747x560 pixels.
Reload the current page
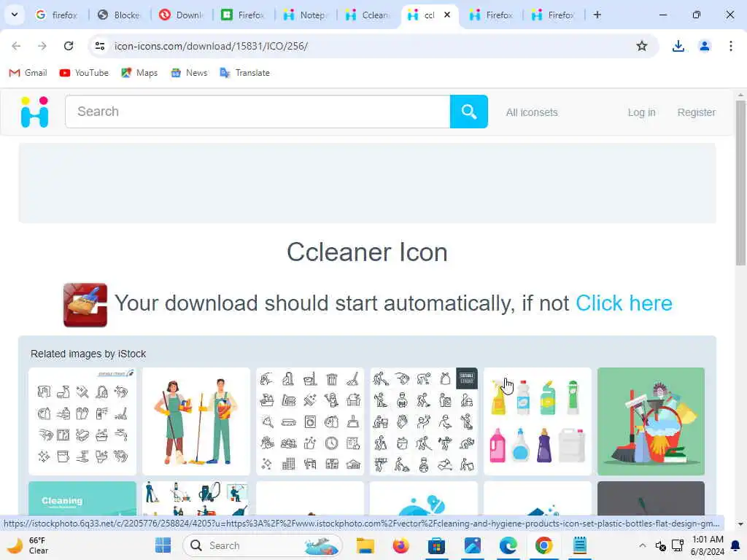click(x=69, y=46)
